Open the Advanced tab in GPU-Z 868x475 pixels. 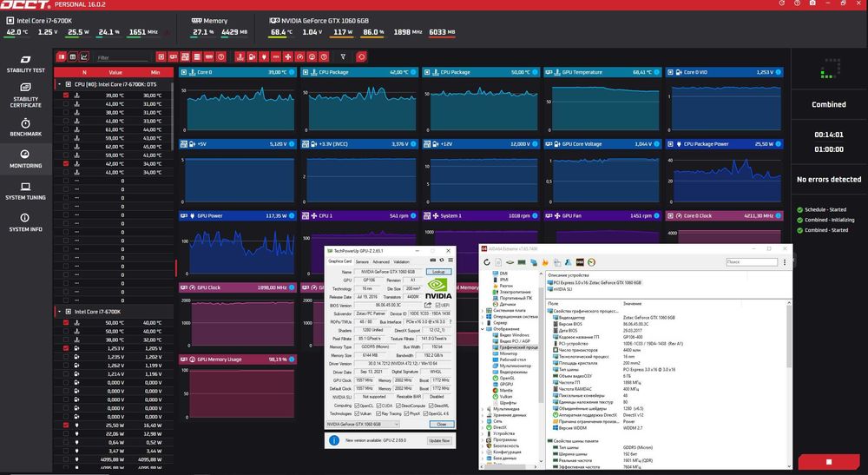tap(381, 262)
